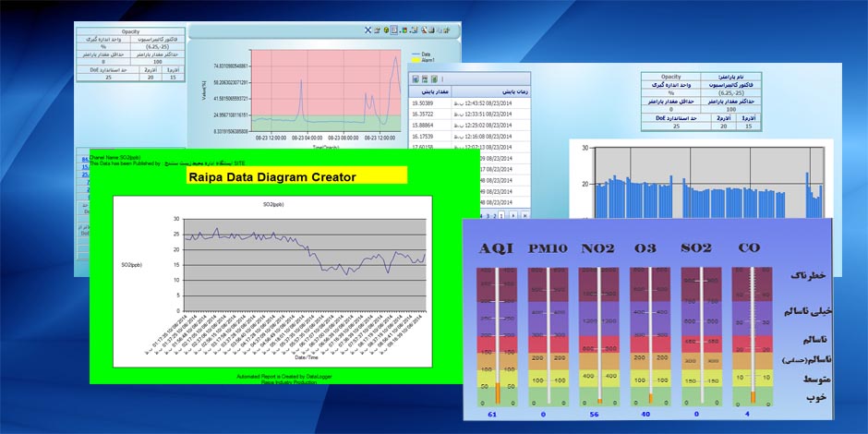Image resolution: width=868 pixels, height=434 pixels.
Task: Click the PM10 thermometer gauge
Action: 548,336
